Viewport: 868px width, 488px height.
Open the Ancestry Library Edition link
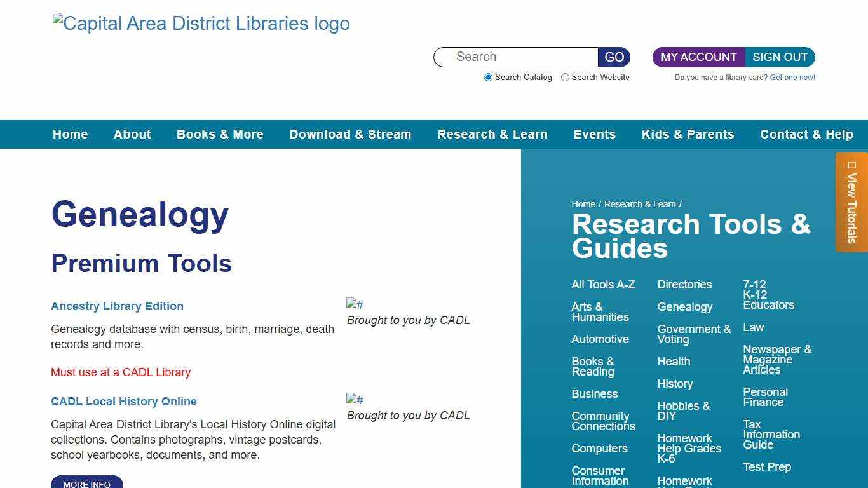click(117, 306)
